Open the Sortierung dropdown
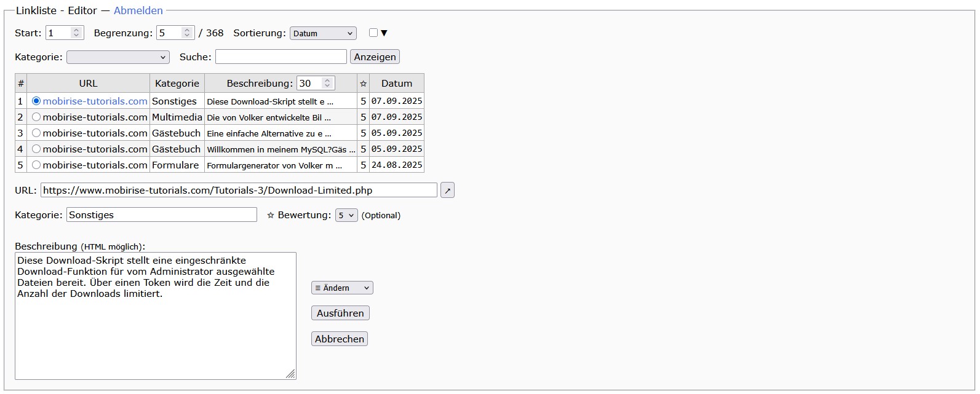 point(323,33)
